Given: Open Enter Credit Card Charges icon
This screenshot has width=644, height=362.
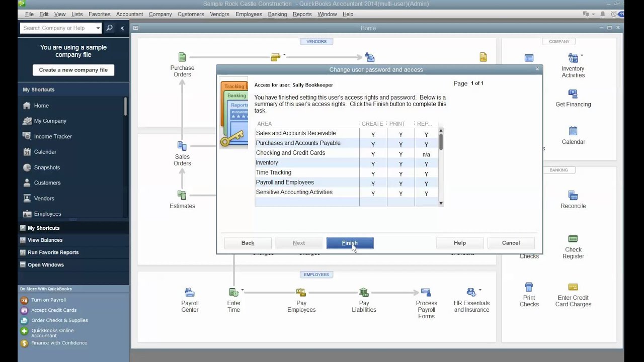Looking at the screenshot, I should click(x=573, y=288).
